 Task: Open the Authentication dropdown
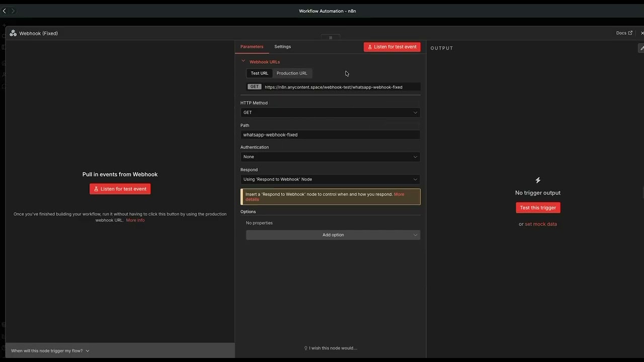[x=330, y=157]
